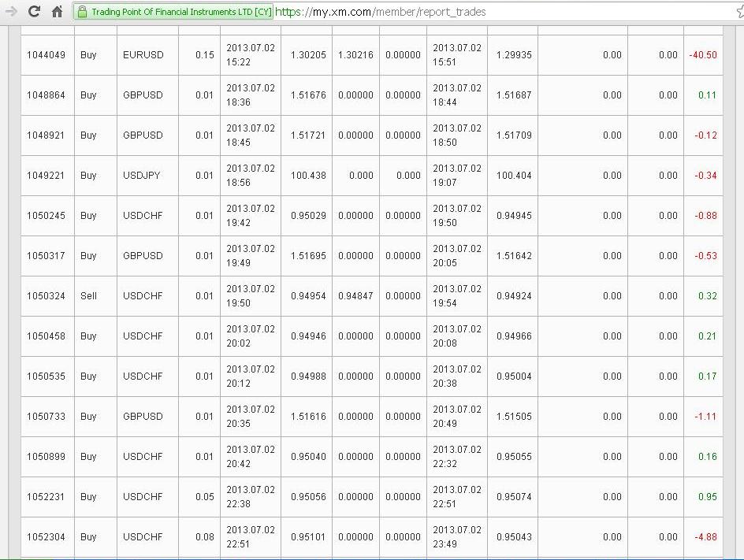This screenshot has height=560, width=744.
Task: Select order number 1048921
Action: click(x=46, y=135)
